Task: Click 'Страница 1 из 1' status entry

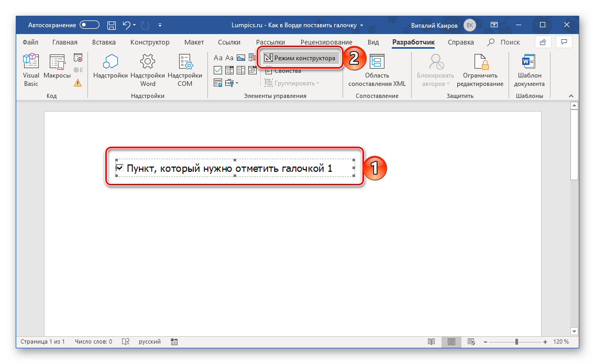Action: tap(42, 341)
